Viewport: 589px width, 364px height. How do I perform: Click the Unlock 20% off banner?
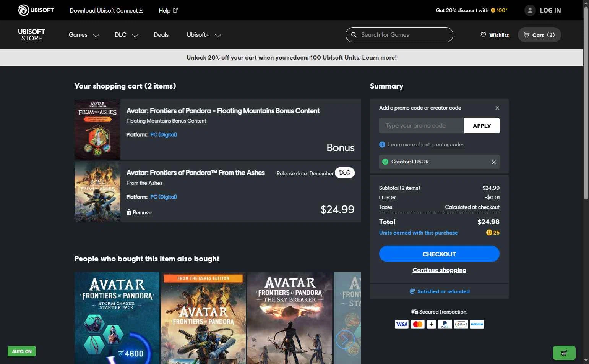click(x=292, y=58)
